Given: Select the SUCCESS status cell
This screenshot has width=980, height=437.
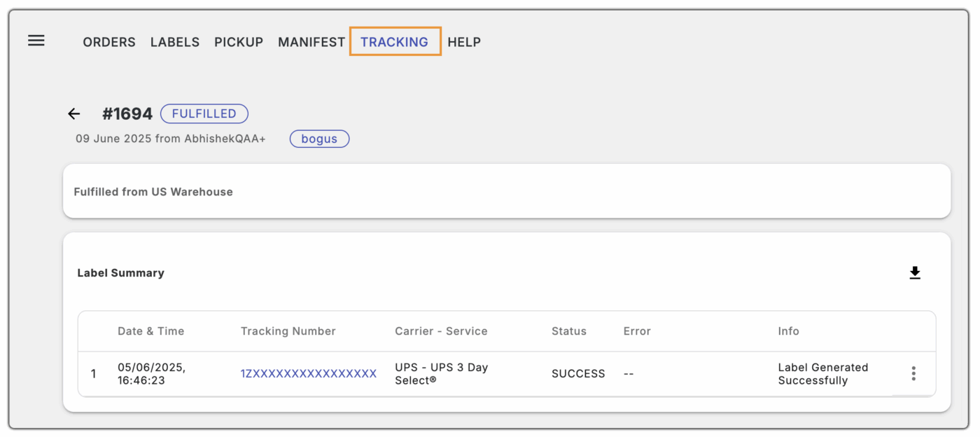Looking at the screenshot, I should tap(578, 373).
